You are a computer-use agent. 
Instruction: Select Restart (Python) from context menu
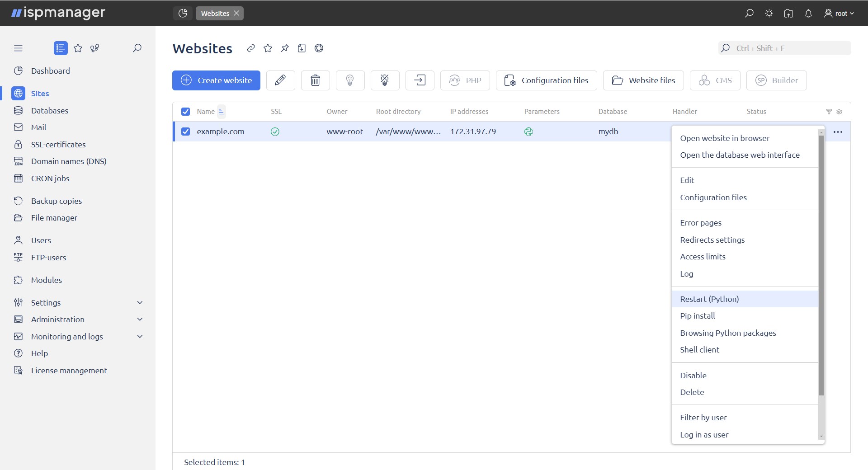pos(709,299)
